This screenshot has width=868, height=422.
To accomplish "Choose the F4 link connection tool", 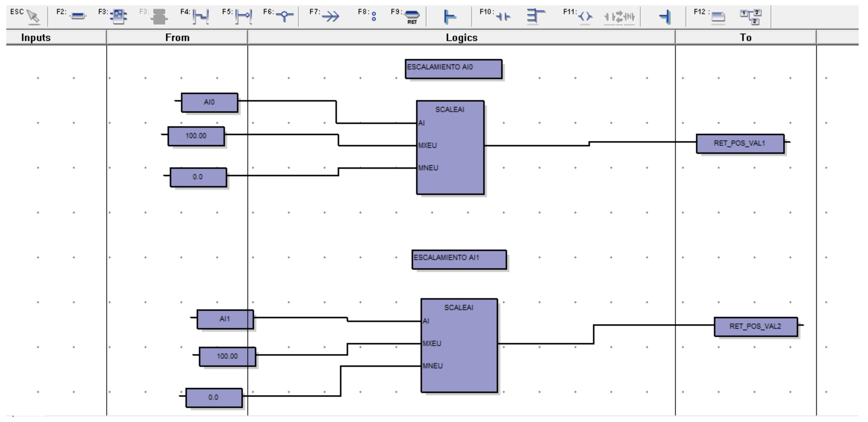I will 200,16.
